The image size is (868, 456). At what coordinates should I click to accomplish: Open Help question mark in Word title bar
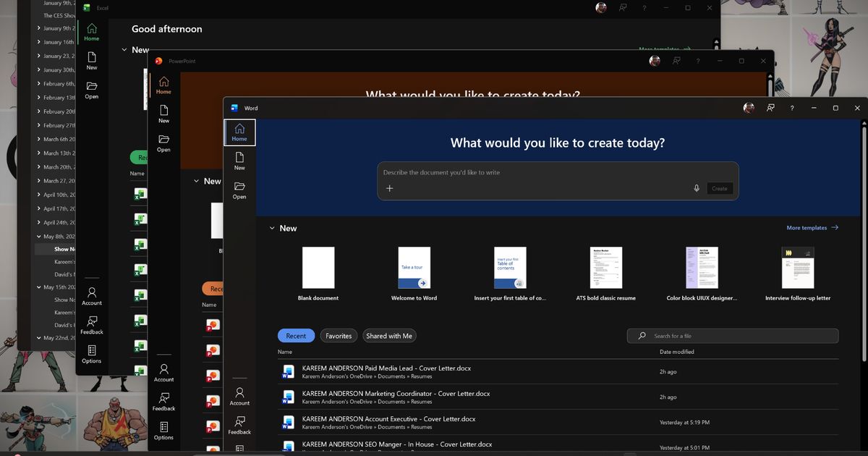coord(792,108)
